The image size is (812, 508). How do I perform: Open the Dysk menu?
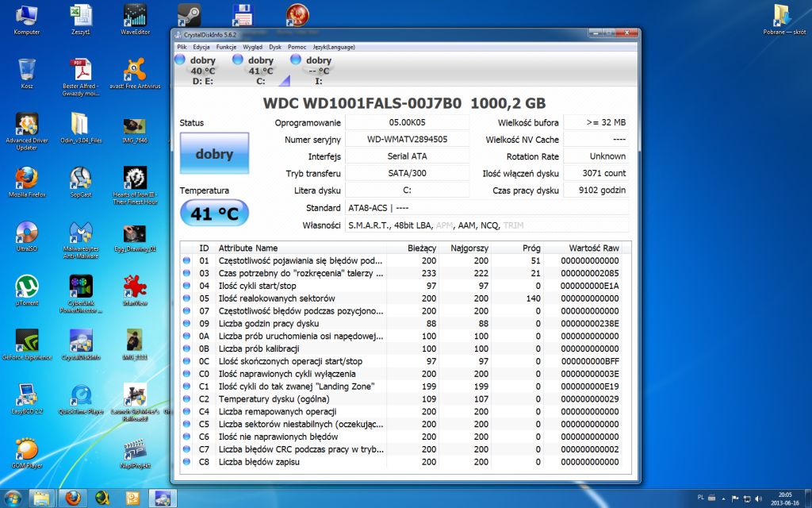(x=275, y=47)
